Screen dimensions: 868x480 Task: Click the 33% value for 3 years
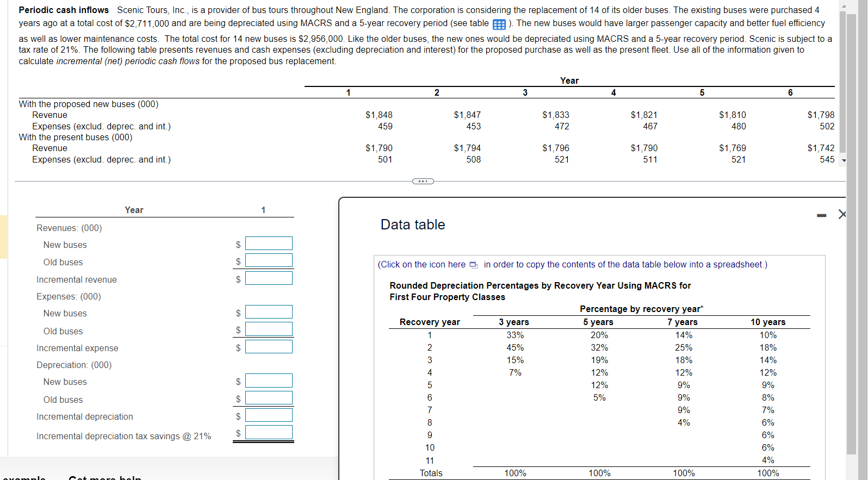[515, 335]
